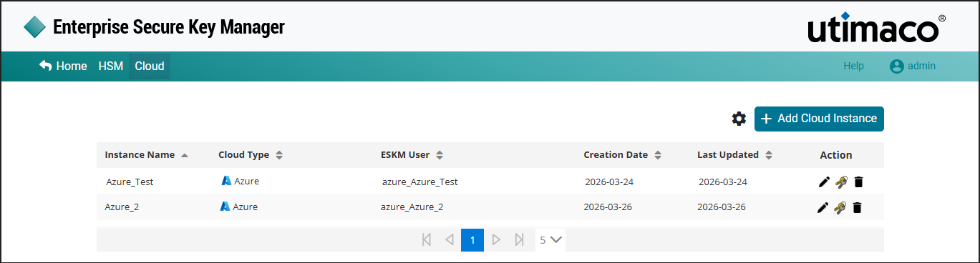The width and height of the screenshot is (980, 263).
Task: Click the Azure_2 creation date 2026-03-26
Action: point(608,208)
